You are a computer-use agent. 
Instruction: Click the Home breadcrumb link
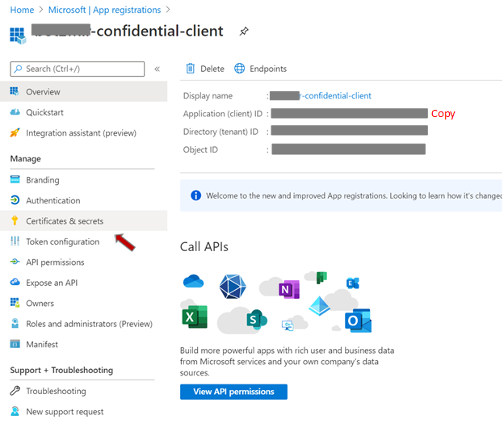click(x=22, y=10)
